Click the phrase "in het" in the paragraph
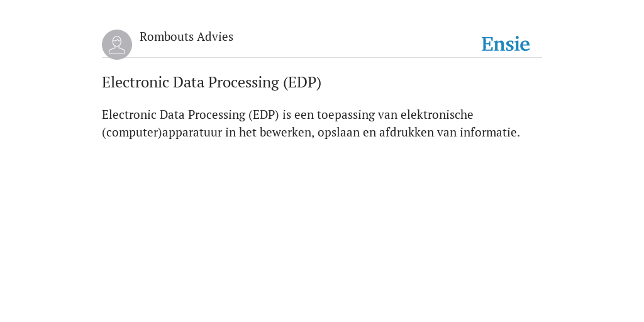644x322 pixels. tap(241, 133)
